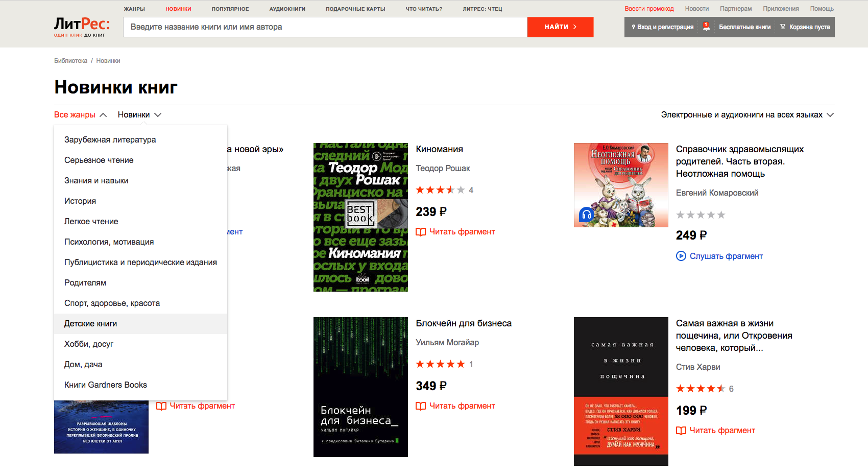
Task: Select Серьезное чтение genre
Action: pyautogui.click(x=140, y=160)
